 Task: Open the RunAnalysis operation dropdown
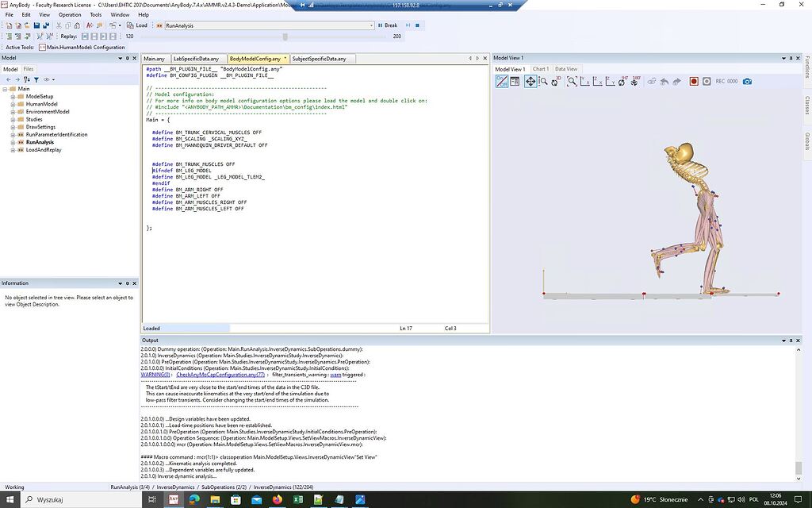[x=371, y=25]
